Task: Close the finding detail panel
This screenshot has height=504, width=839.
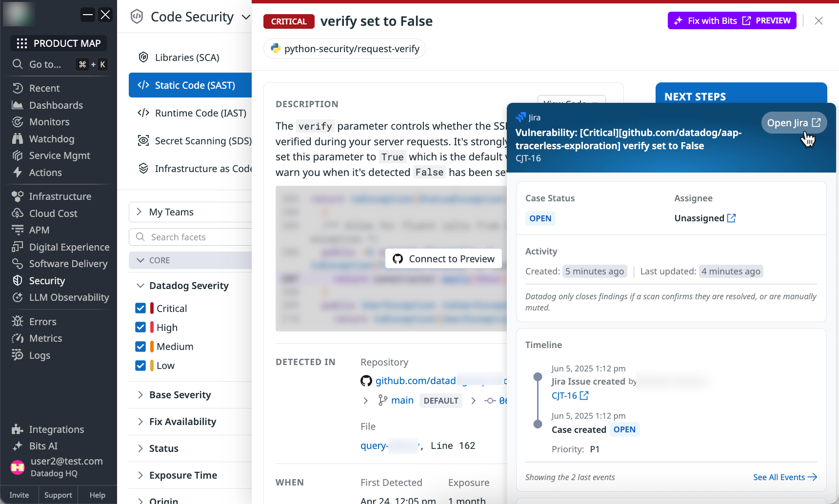Action: (819, 20)
